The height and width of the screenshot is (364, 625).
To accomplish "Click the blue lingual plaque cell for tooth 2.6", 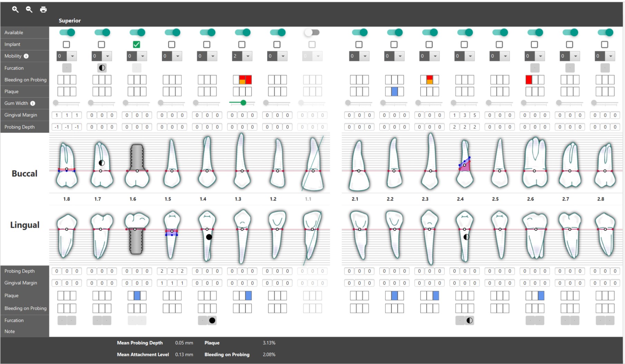I will coord(541,296).
